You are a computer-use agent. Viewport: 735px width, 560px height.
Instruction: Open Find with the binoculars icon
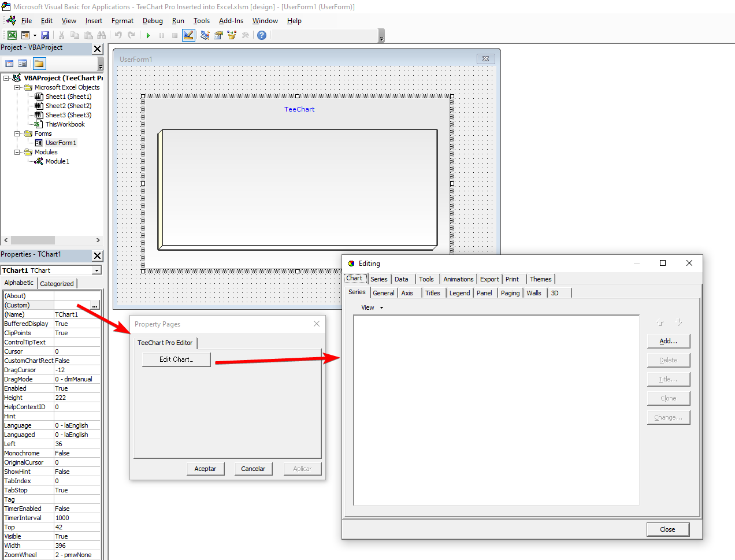coord(102,35)
